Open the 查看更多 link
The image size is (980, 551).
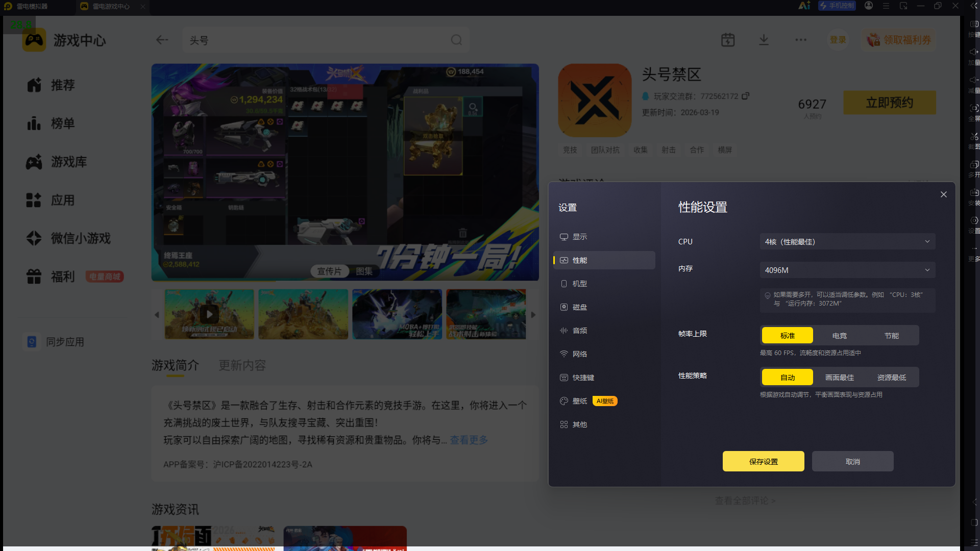(469, 440)
